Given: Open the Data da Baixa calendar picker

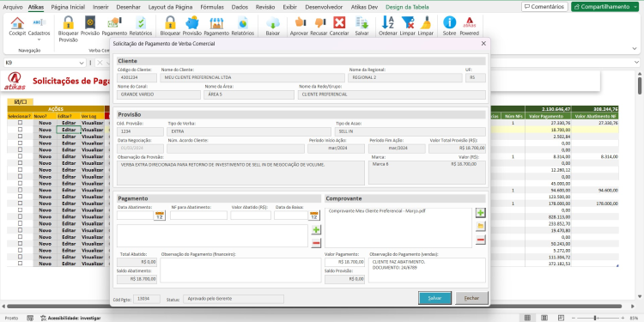Looking at the screenshot, I should point(314,216).
